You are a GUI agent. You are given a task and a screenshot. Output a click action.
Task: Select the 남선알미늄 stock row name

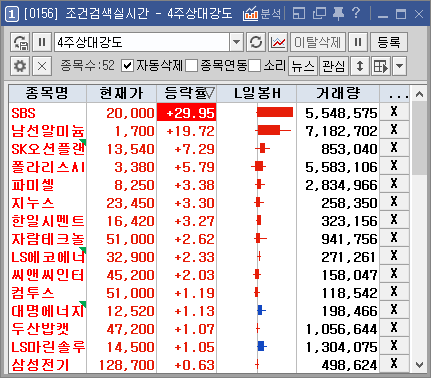point(48,131)
